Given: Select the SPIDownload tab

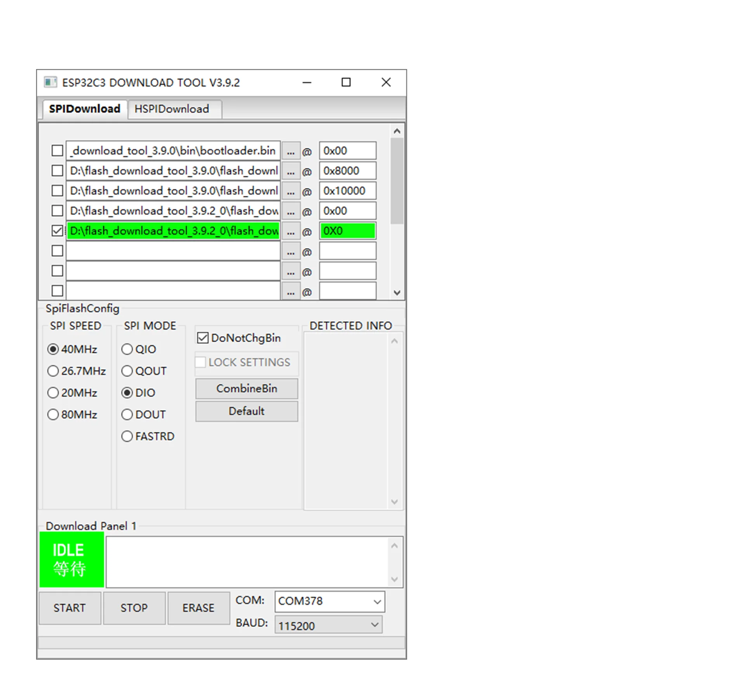Looking at the screenshot, I should [85, 109].
